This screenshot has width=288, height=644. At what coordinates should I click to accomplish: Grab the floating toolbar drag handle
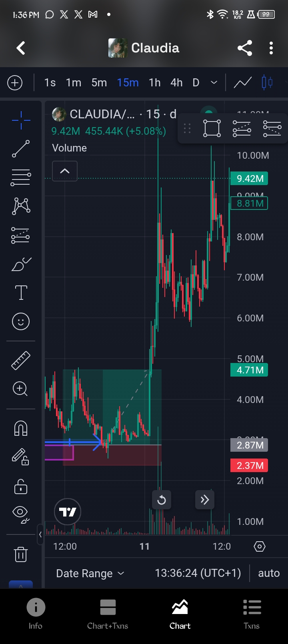(x=187, y=128)
